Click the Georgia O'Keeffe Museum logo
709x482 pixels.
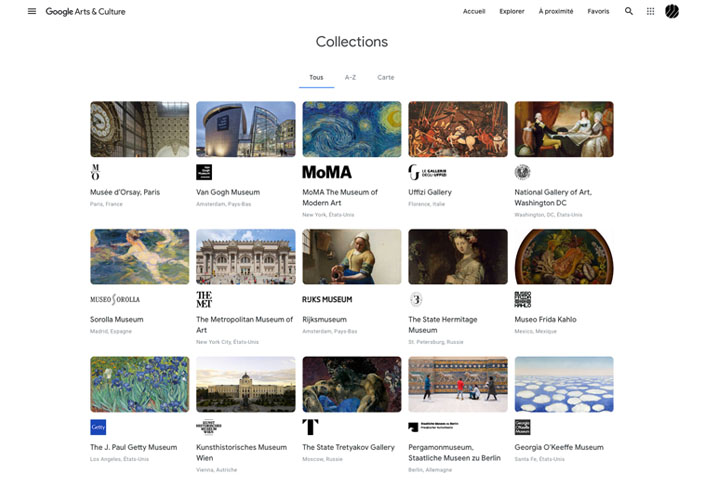522,427
